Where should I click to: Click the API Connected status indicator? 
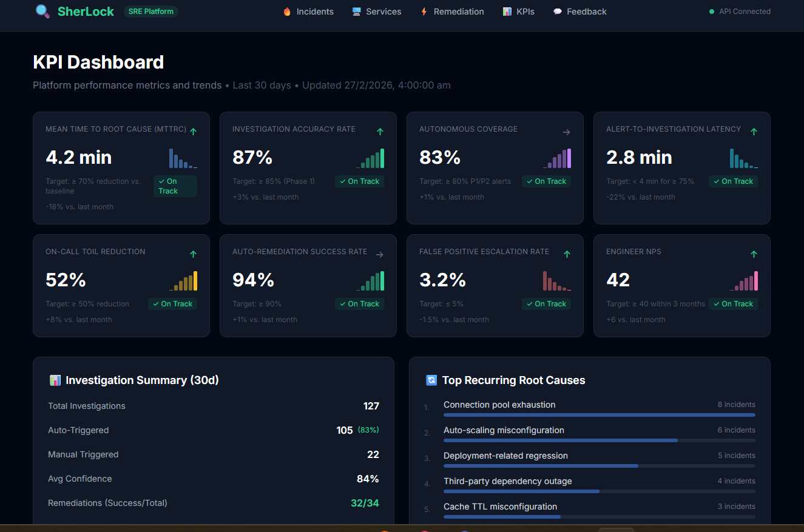pyautogui.click(x=740, y=12)
